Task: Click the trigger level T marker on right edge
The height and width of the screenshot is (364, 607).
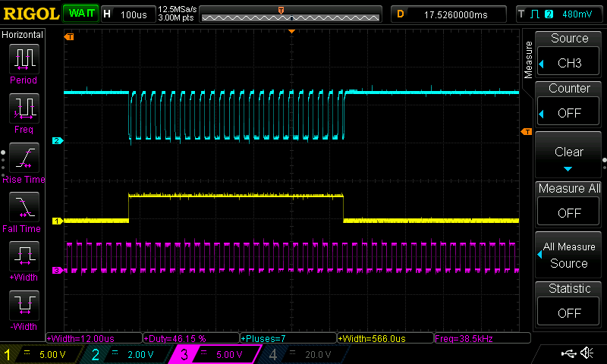Action: pyautogui.click(x=527, y=132)
